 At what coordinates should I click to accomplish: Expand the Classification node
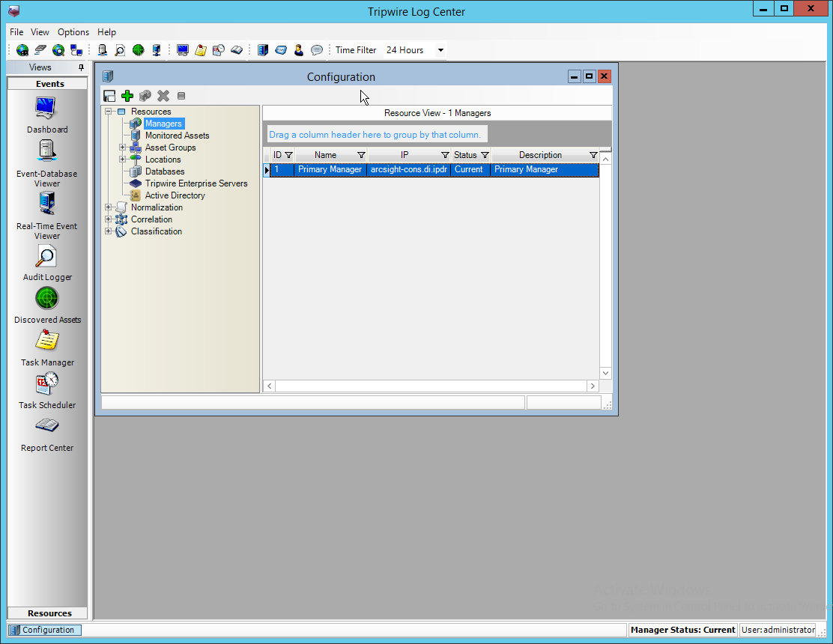pyautogui.click(x=109, y=231)
